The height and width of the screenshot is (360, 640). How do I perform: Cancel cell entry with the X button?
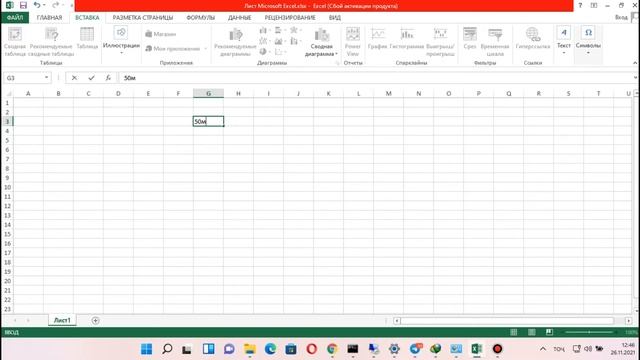pos(74,78)
